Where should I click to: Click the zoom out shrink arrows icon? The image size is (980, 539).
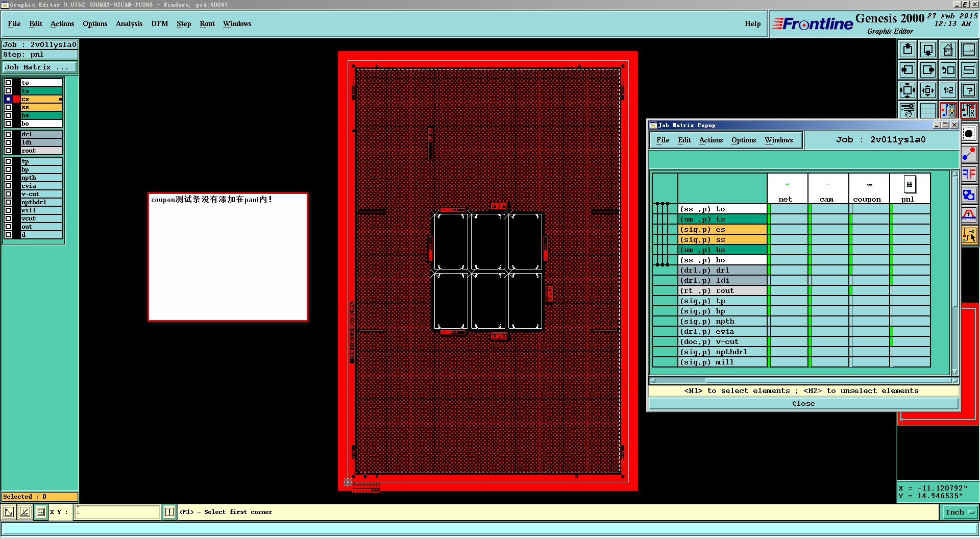click(x=928, y=90)
